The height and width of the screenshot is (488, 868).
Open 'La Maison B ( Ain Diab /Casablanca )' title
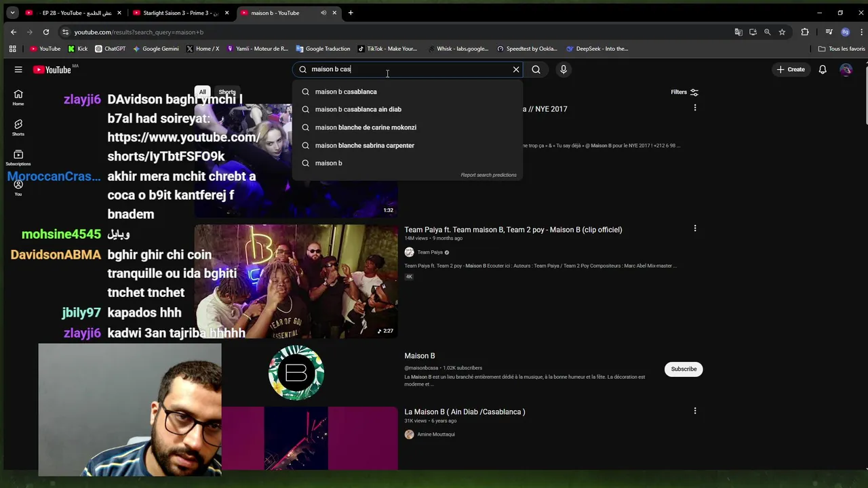(x=465, y=412)
